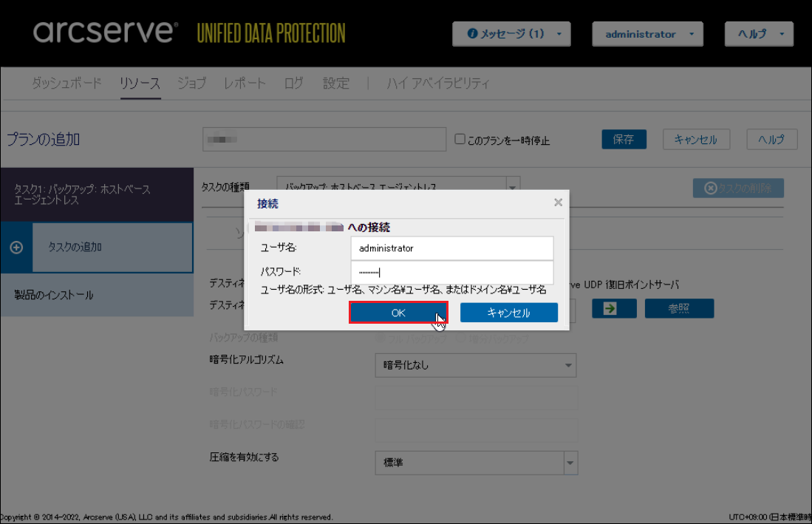Select the ハイ アベイラビリティ tab
This screenshot has width=812, height=524.
[x=438, y=84]
